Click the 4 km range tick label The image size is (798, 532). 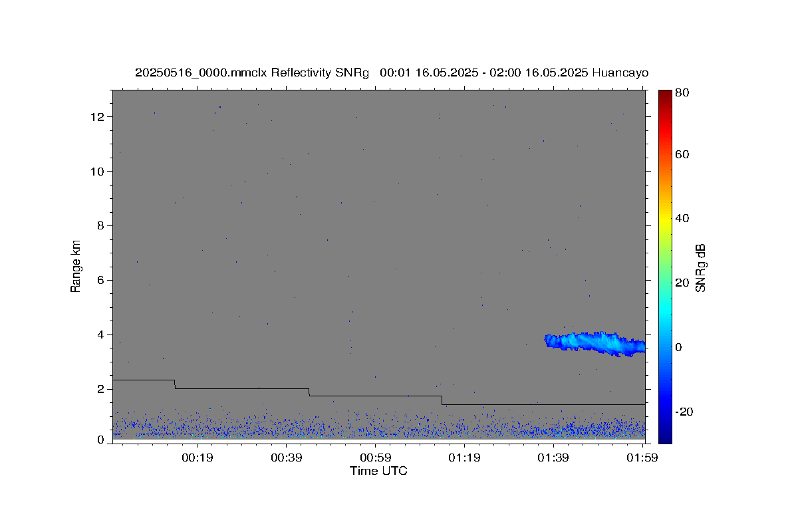(x=102, y=334)
